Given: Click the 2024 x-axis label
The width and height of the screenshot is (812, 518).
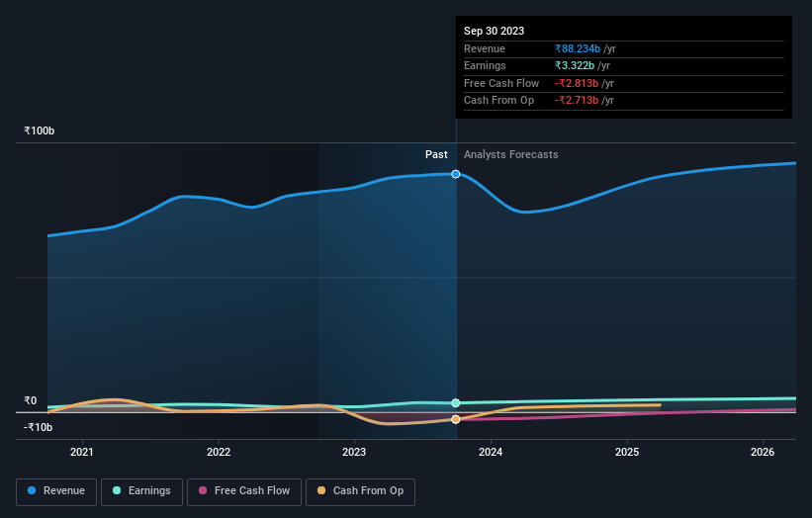Looking at the screenshot, I should tap(491, 452).
